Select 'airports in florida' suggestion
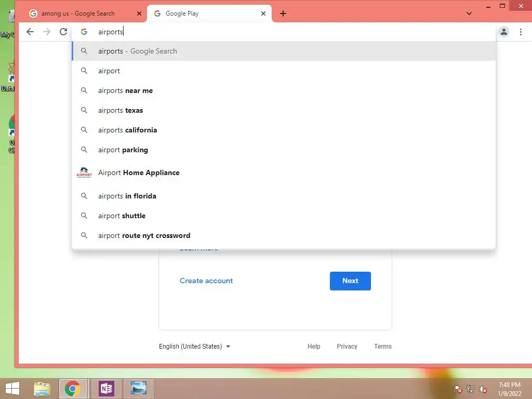This screenshot has height=399, width=532. click(284, 196)
